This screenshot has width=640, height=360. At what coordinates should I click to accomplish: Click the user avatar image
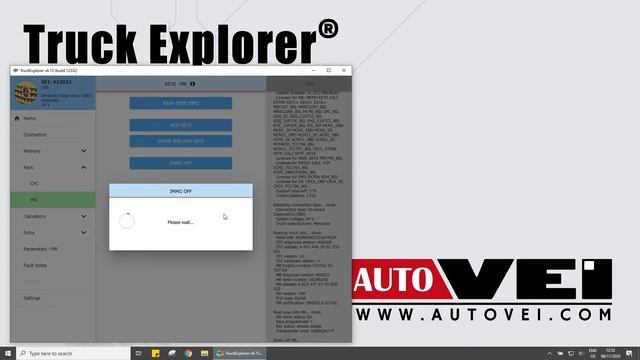tap(26, 93)
